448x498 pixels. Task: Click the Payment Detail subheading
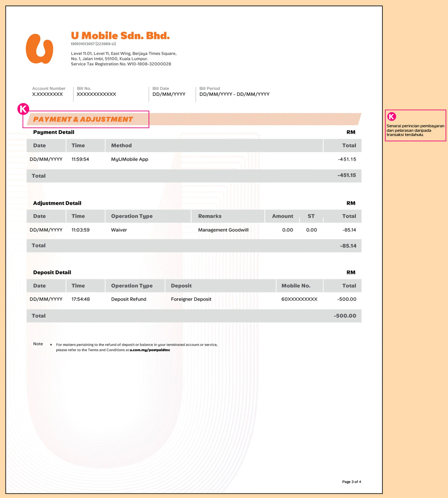tap(54, 132)
